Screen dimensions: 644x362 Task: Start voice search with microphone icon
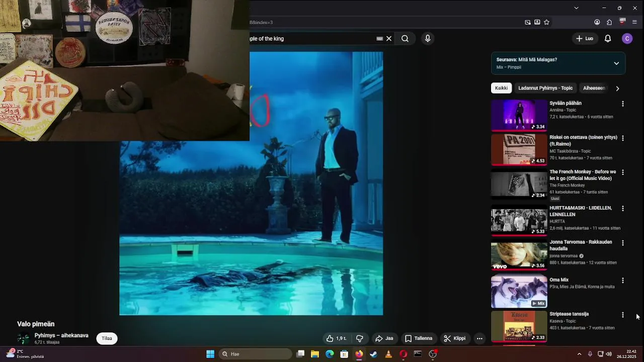click(x=428, y=39)
